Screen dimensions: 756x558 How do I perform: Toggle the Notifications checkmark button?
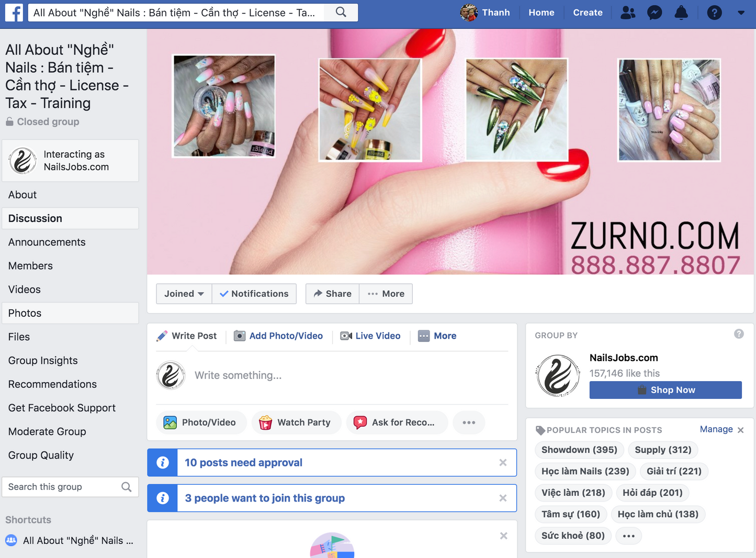pos(254,294)
